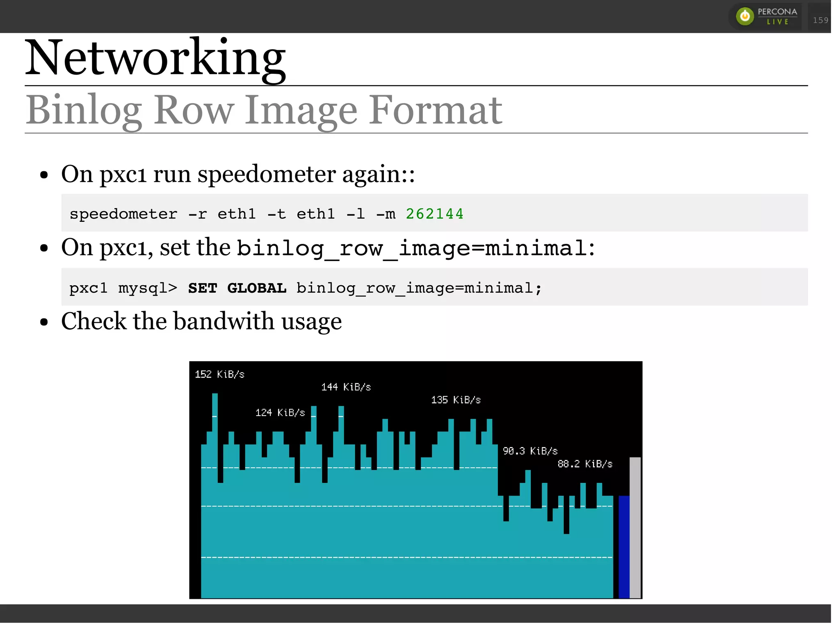This screenshot has width=840, height=630.
Task: Click the PERCONA LIVE wordmark text
Action: click(777, 16)
